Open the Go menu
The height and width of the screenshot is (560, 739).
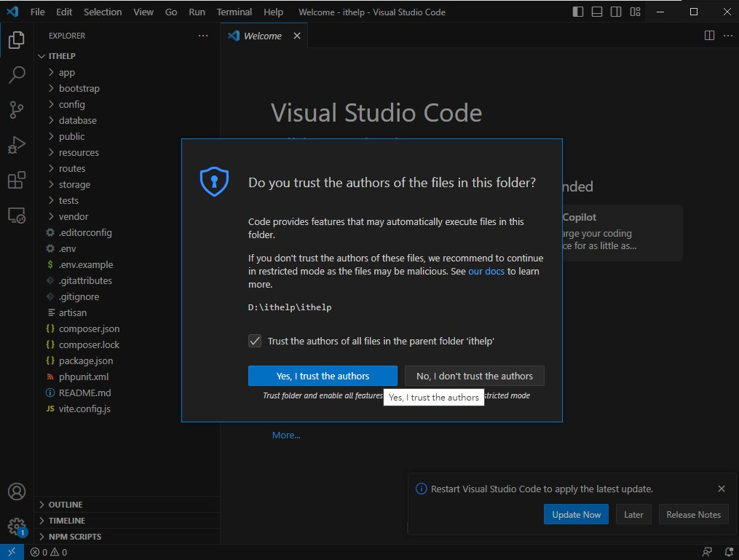(x=171, y=12)
